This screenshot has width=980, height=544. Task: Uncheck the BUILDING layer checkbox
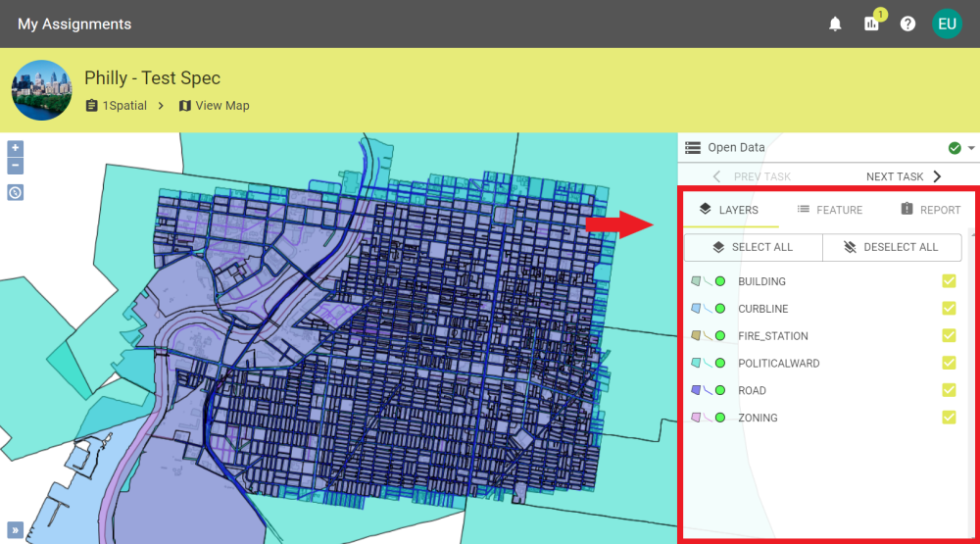coord(949,281)
